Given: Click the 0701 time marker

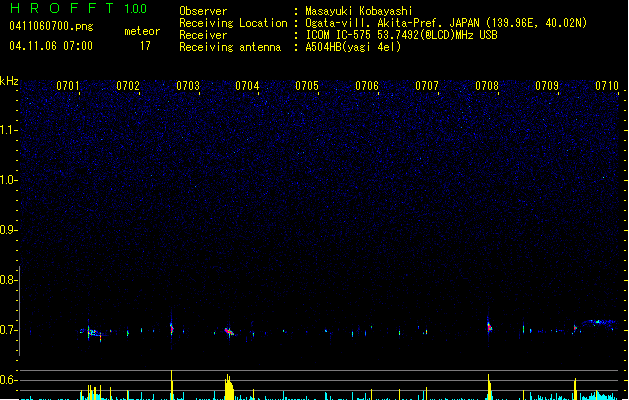Looking at the screenshot, I should point(68,86).
